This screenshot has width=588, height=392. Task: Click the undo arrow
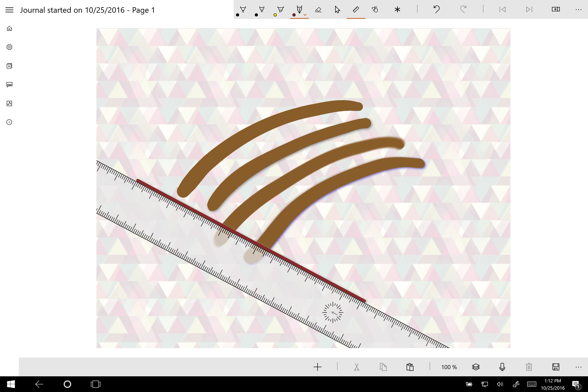point(436,9)
